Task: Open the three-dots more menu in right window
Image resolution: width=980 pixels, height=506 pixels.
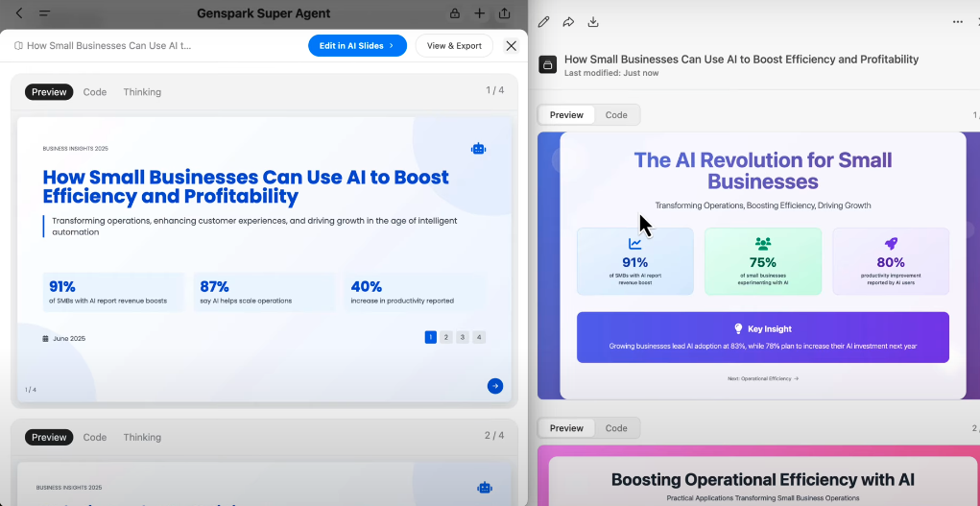Action: [958, 22]
